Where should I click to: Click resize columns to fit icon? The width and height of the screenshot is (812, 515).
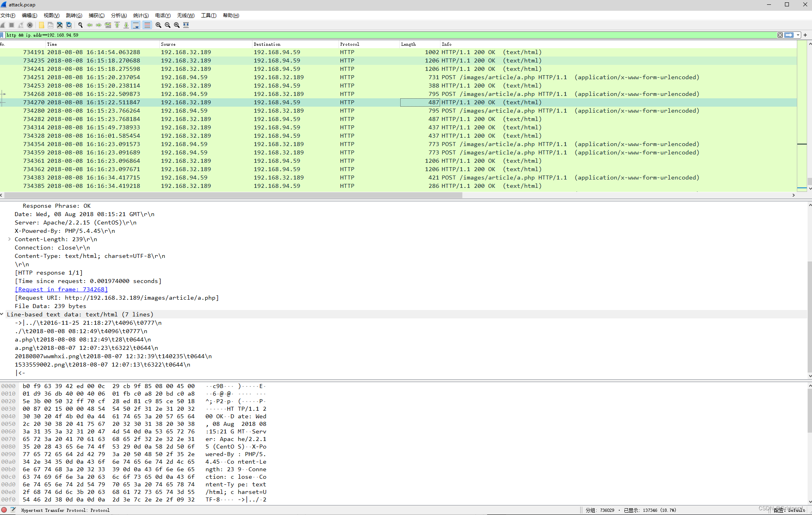tap(186, 25)
